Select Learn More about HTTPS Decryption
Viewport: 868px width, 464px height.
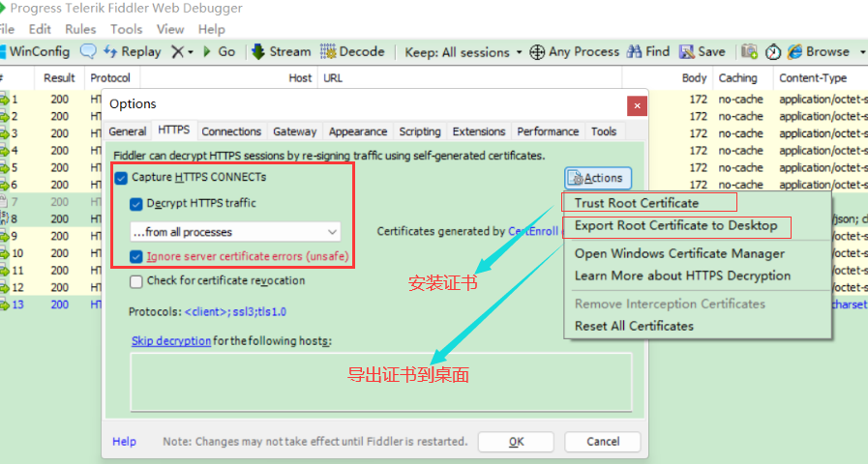pos(682,275)
